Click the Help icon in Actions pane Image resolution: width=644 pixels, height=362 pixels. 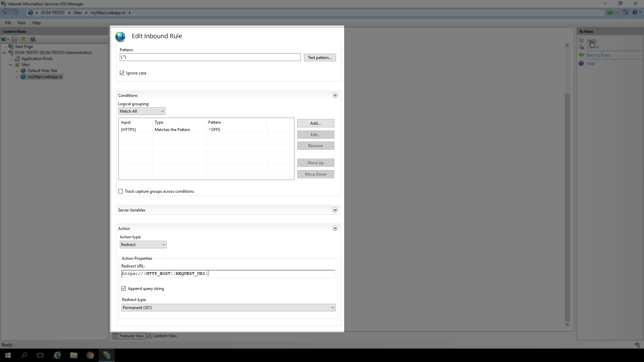point(581,64)
